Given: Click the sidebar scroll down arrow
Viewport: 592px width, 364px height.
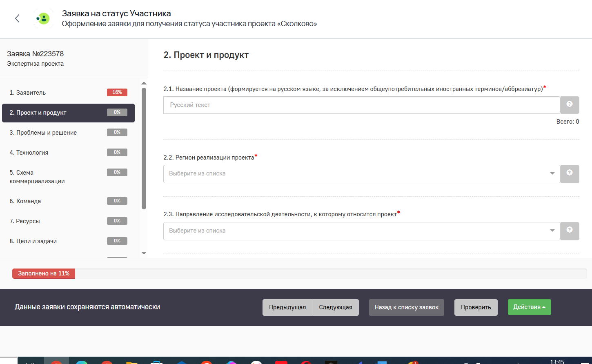Looking at the screenshot, I should (144, 253).
